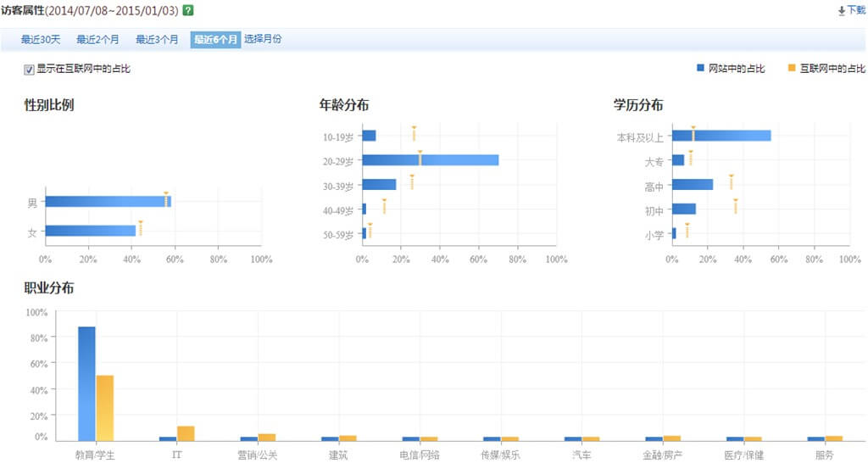Click the orange internet marker on 男 row
Viewport: 868px width, 469px height.
[x=165, y=199]
